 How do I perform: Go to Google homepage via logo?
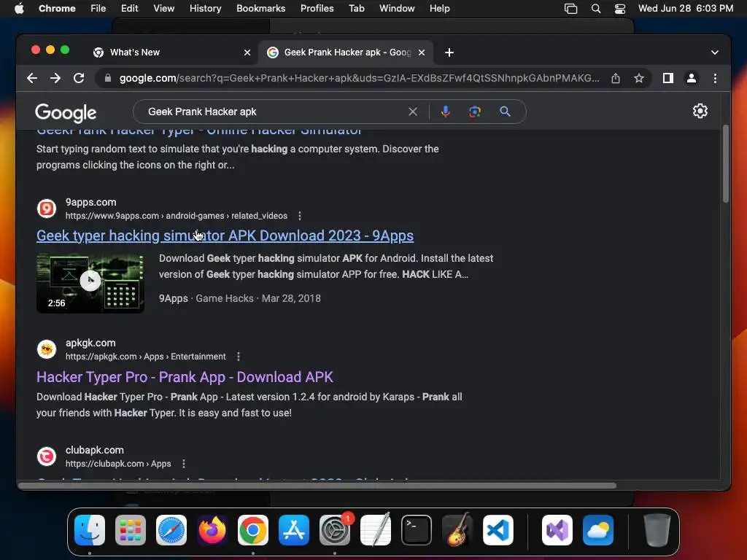click(66, 112)
